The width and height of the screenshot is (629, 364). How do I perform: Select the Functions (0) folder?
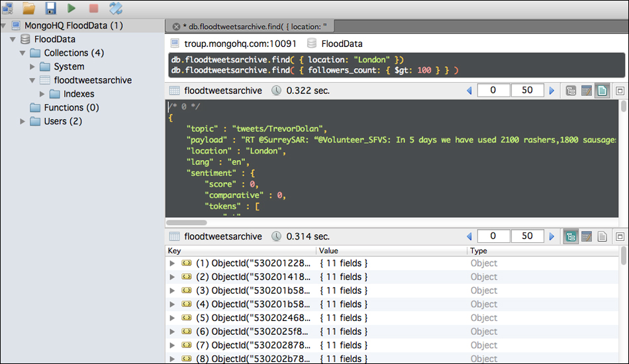coord(72,107)
